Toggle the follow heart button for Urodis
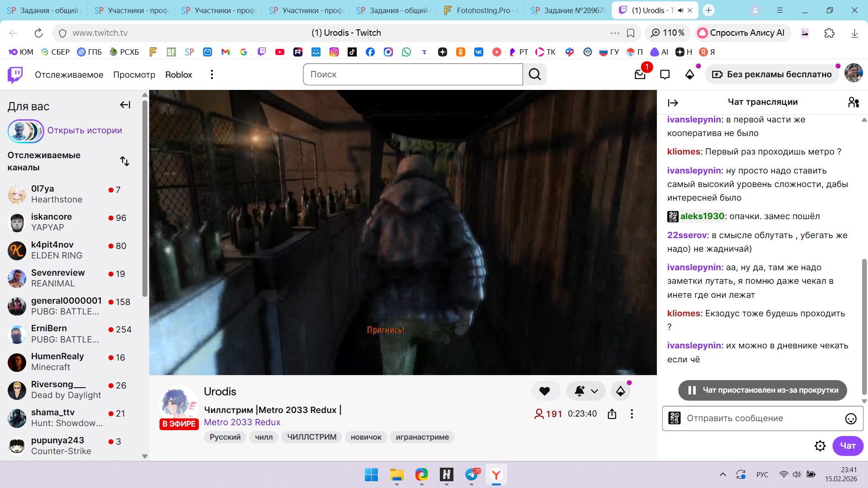Image resolution: width=868 pixels, height=488 pixels. coord(545,391)
